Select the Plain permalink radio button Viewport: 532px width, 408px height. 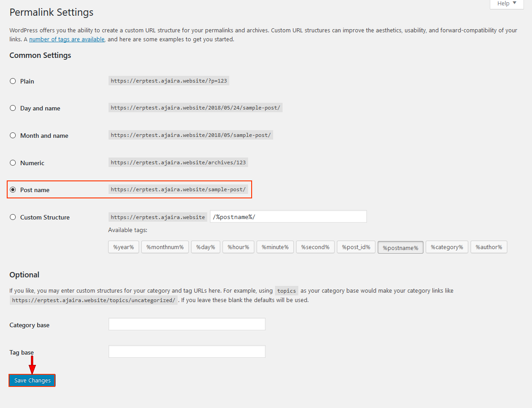pos(13,81)
